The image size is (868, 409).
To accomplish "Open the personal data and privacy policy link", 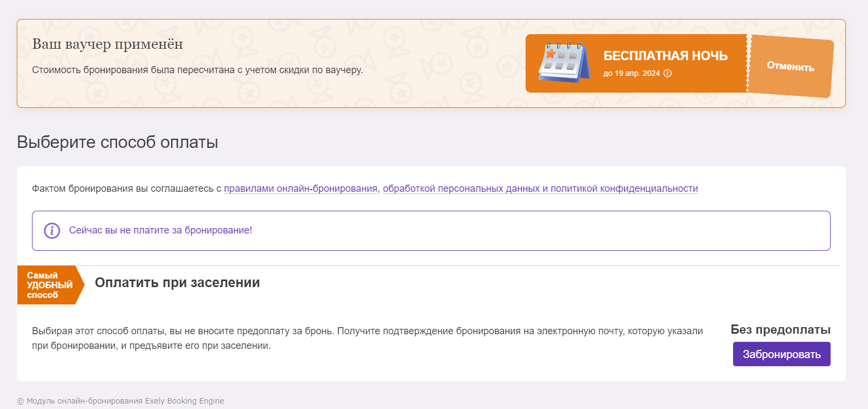I will [540, 189].
